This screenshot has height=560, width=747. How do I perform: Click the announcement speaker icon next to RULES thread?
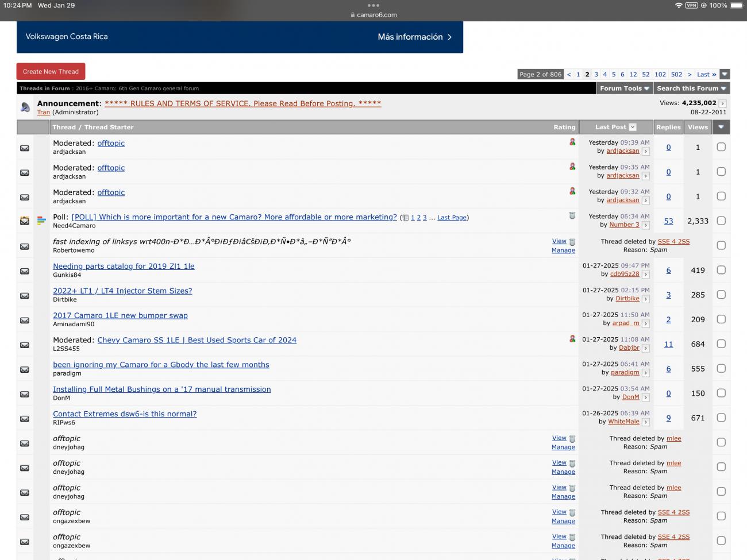pos(24,107)
